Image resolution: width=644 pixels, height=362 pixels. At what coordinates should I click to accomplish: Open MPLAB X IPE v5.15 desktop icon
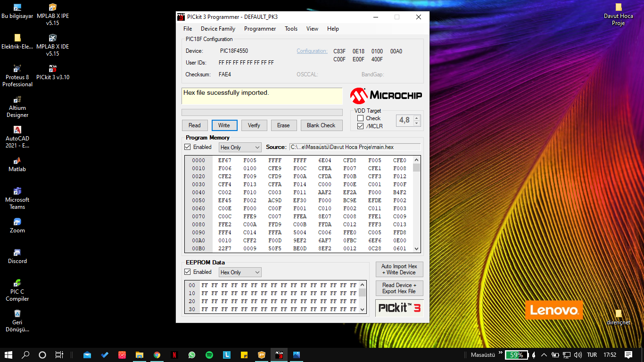(x=53, y=14)
